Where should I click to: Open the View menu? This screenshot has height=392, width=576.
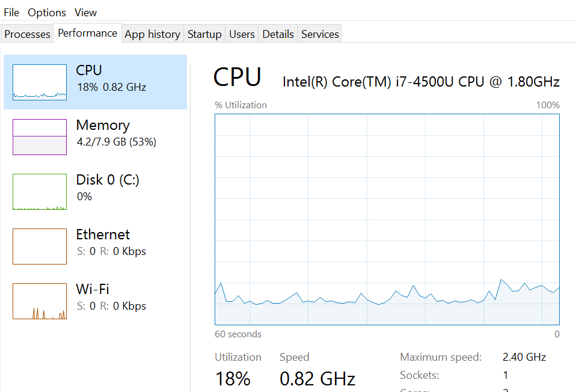pyautogui.click(x=85, y=13)
